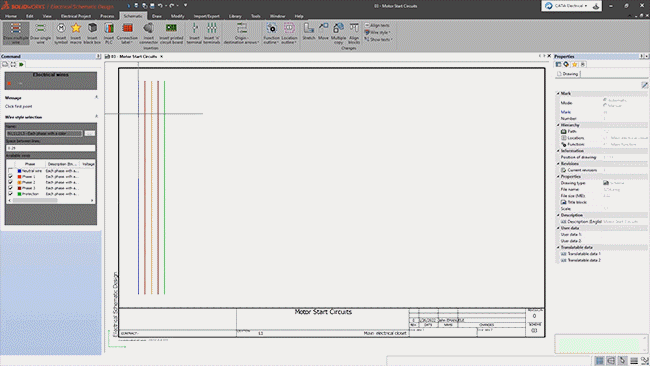The width and height of the screenshot is (650, 366).
Task: Click the Neutral wire blue swatch
Action: 19,171
